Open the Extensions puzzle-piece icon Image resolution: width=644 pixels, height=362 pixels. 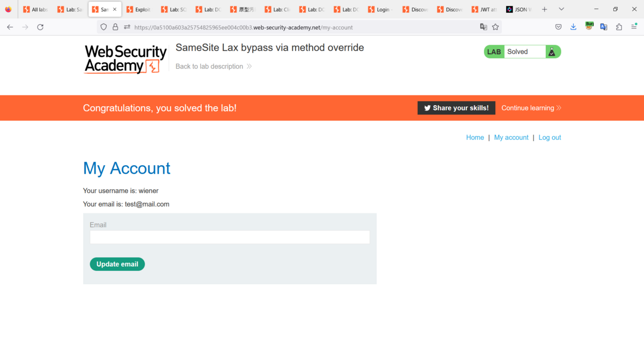click(x=619, y=27)
